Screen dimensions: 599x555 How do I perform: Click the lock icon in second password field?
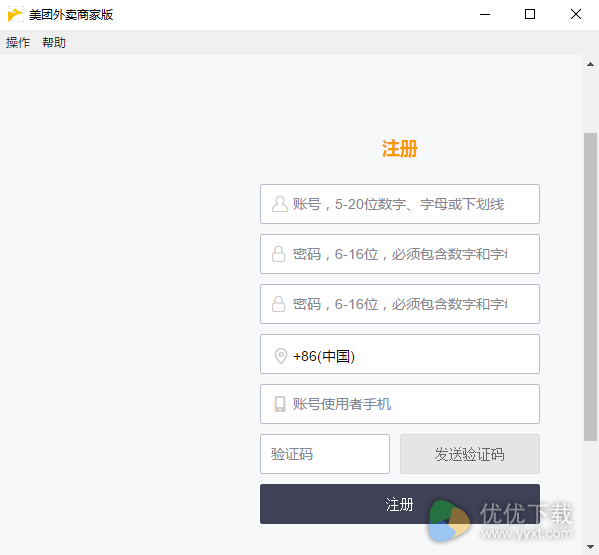click(278, 304)
